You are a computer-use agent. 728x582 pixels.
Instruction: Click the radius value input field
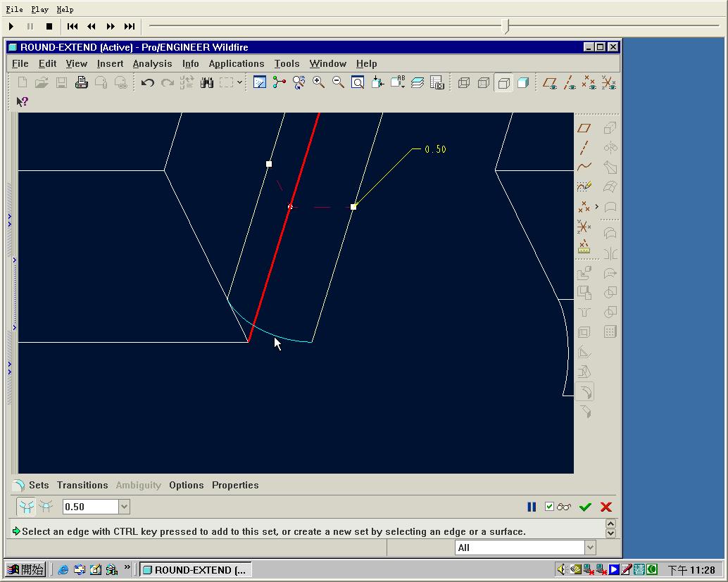pyautogui.click(x=91, y=507)
